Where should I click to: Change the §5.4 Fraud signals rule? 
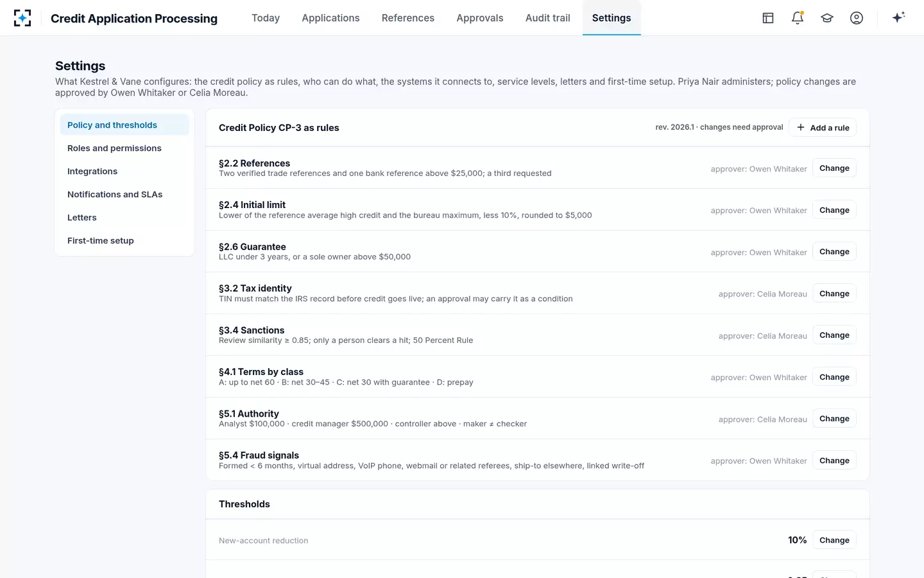point(834,460)
